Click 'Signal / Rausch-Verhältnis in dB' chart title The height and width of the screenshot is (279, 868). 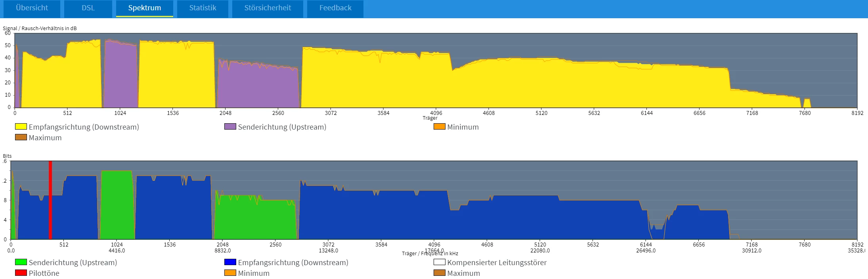tap(40, 29)
